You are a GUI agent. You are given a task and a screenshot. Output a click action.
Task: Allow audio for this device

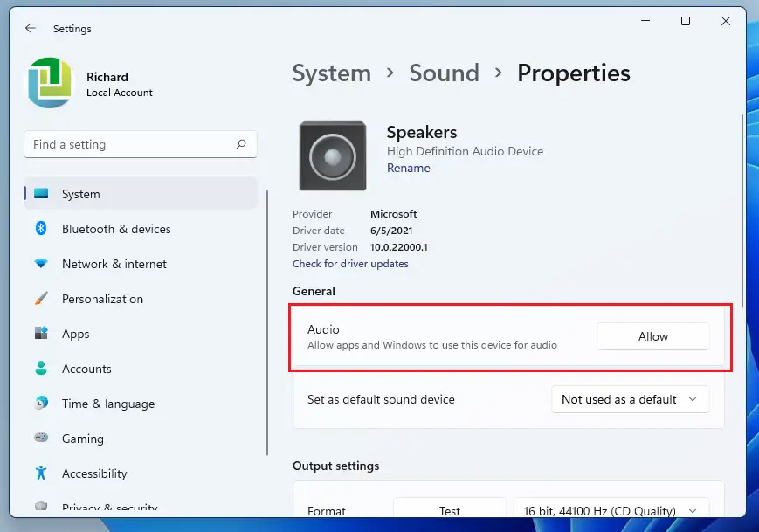pos(653,336)
